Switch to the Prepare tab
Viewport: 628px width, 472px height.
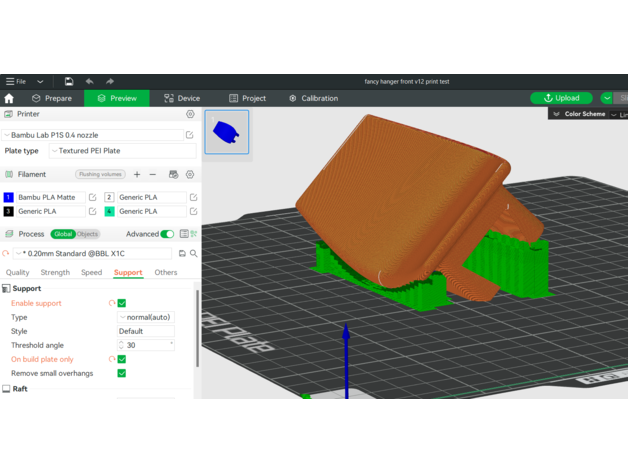click(52, 98)
